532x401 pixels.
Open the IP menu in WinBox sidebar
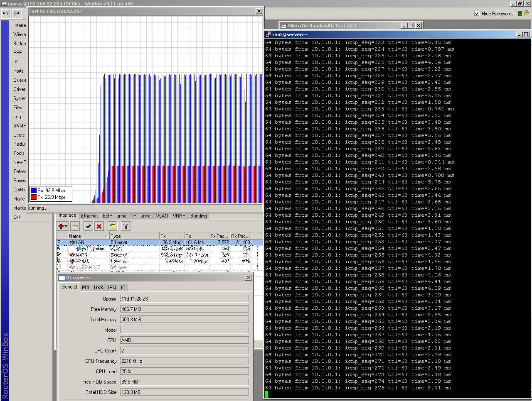pyautogui.click(x=15, y=61)
